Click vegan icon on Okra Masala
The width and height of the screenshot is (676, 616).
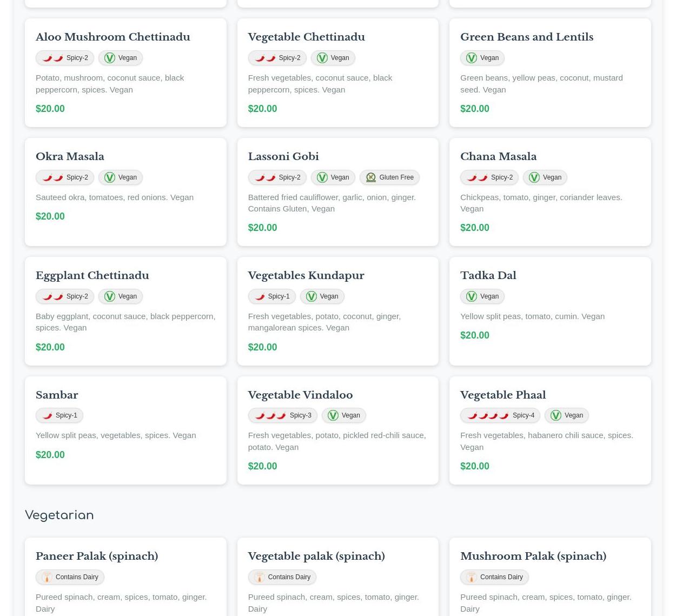coord(110,177)
